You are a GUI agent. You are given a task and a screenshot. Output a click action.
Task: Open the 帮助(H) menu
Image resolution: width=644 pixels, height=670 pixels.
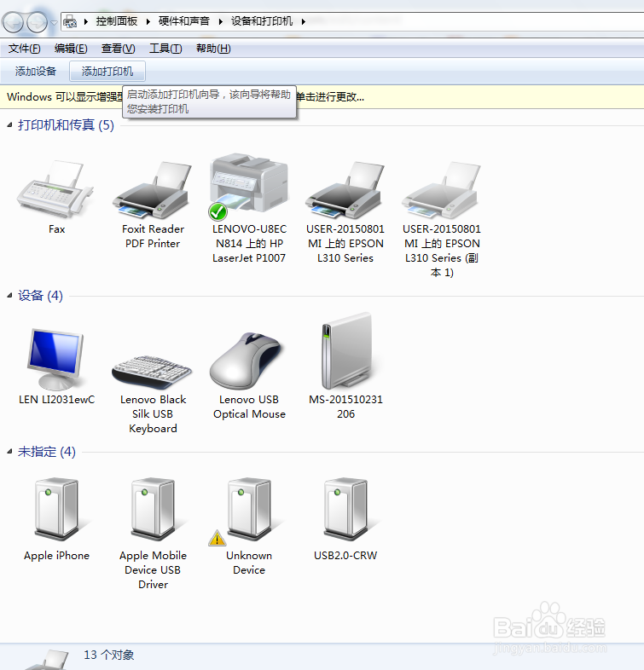[x=213, y=49]
